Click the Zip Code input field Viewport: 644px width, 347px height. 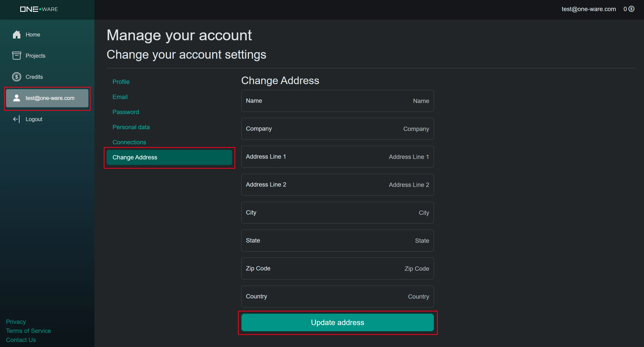pyautogui.click(x=337, y=268)
